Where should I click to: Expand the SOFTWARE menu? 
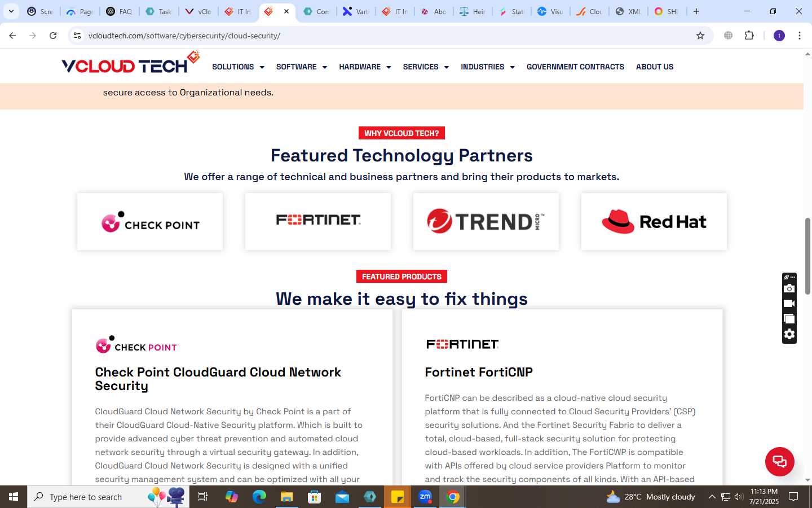click(x=302, y=67)
